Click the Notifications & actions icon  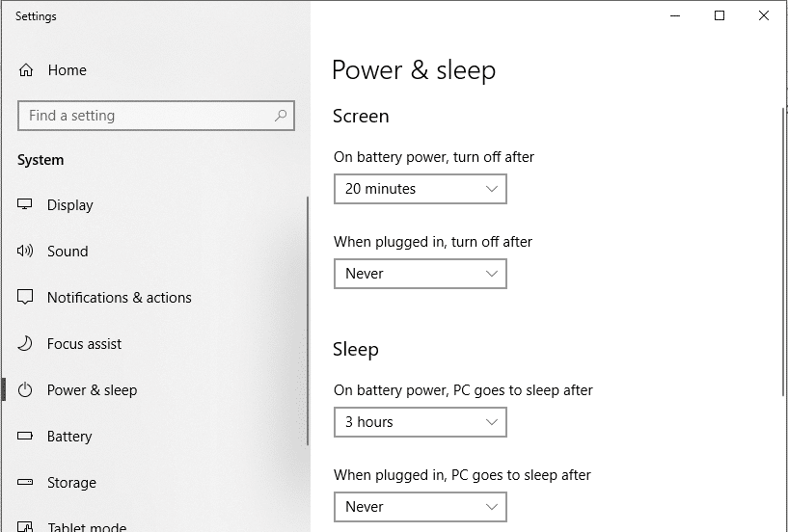(x=26, y=298)
